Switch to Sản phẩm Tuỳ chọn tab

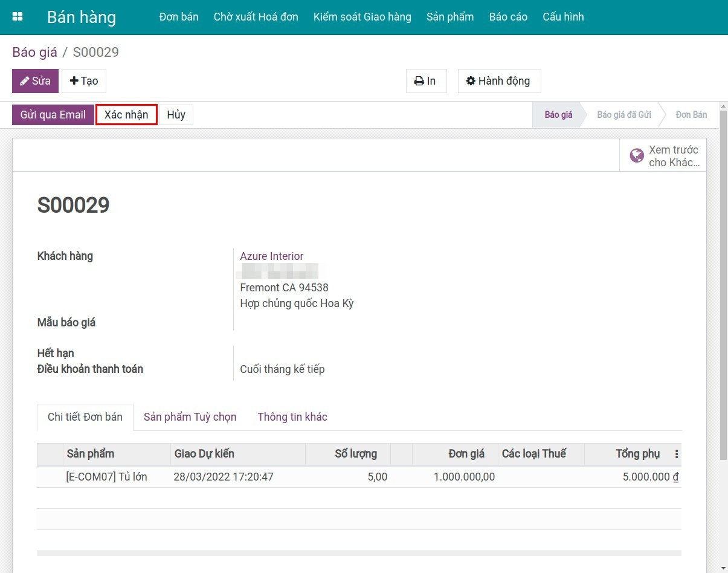click(190, 417)
